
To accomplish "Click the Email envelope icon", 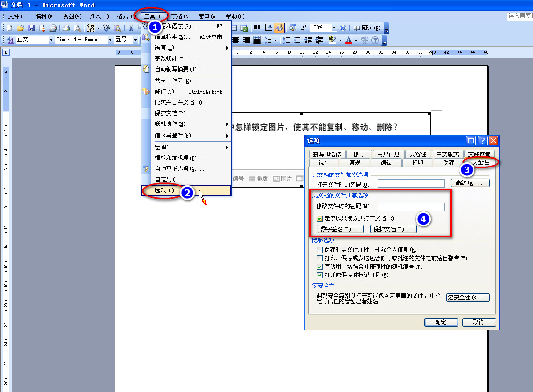I will point(53,28).
